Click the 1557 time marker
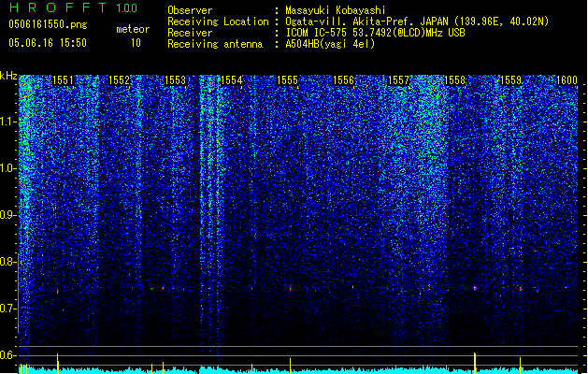The width and height of the screenshot is (588, 374). (x=398, y=80)
